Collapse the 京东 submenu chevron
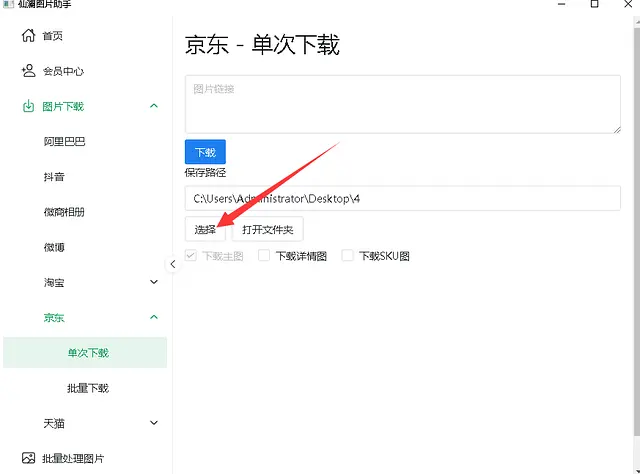This screenshot has width=640, height=474. tap(154, 317)
